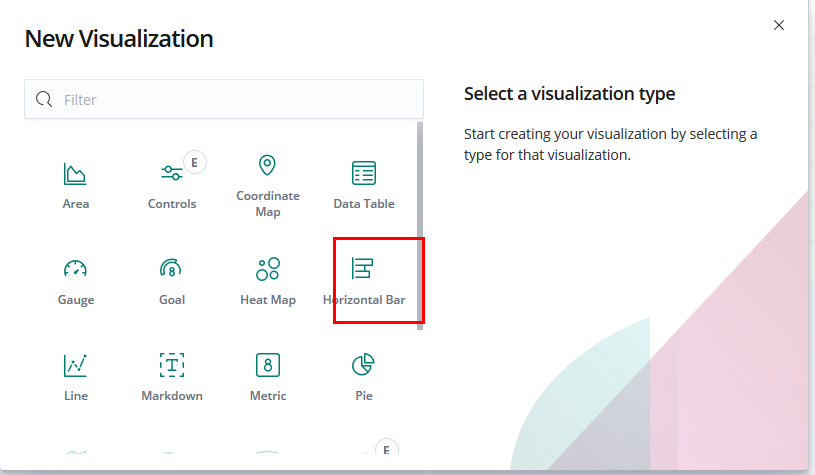
Task: Click the visualization list scrollbar
Action: pyautogui.click(x=420, y=226)
